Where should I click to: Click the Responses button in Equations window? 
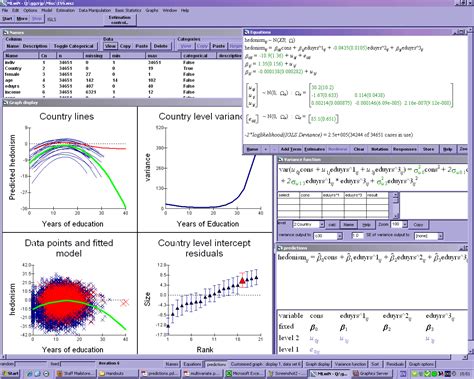point(404,149)
